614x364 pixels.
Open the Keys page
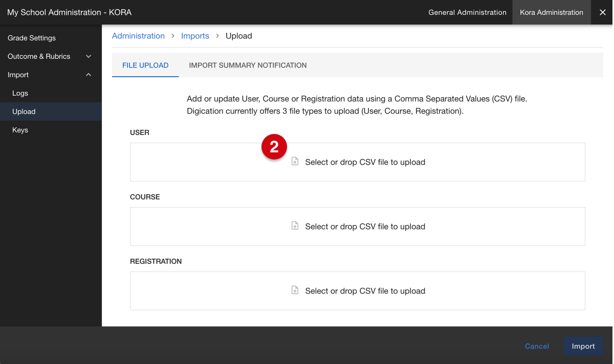tap(20, 130)
